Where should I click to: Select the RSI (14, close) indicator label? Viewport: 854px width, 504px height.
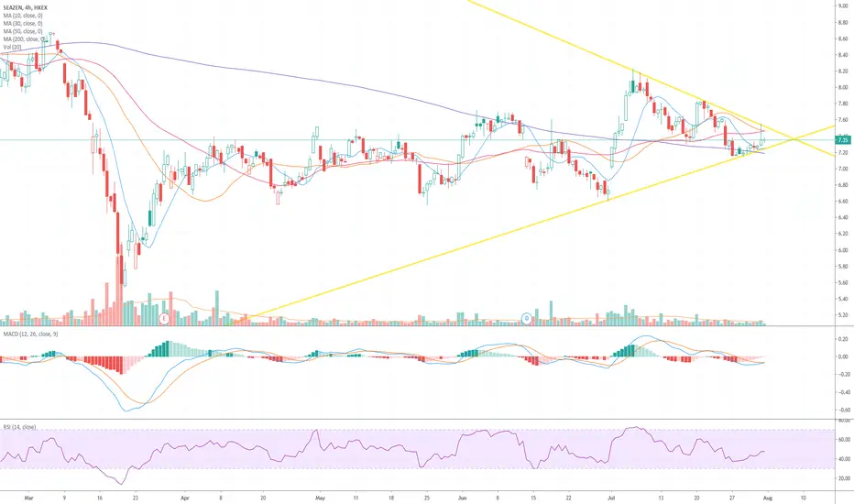point(19,427)
